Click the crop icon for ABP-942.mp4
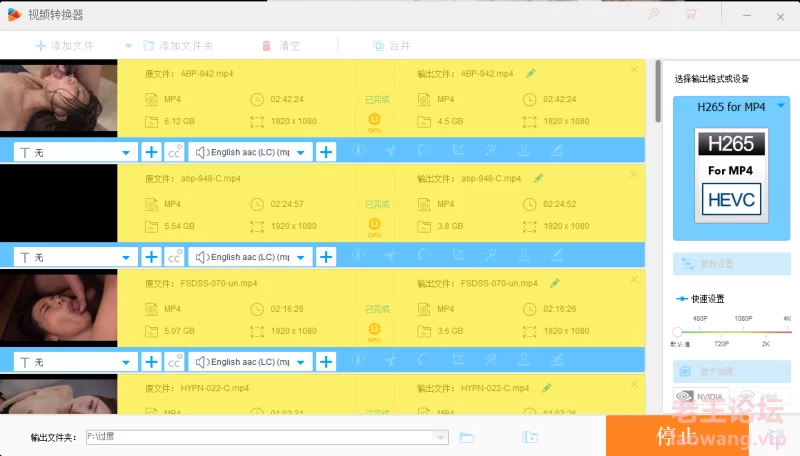Image resolution: width=800 pixels, height=456 pixels. click(x=458, y=150)
